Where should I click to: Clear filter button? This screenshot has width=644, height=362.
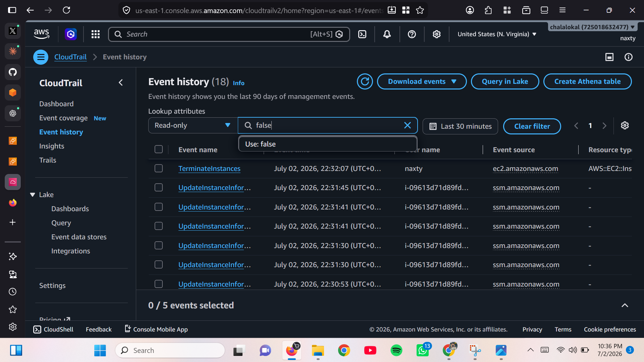(532, 126)
